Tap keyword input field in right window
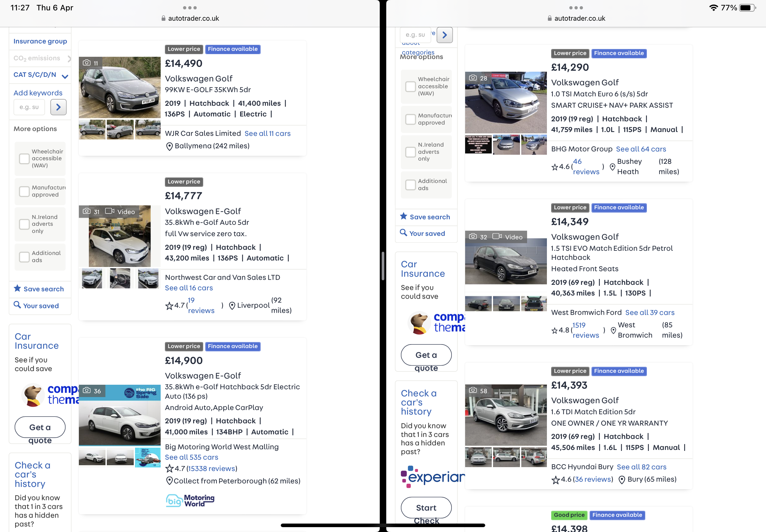This screenshot has width=766, height=532. click(x=415, y=35)
